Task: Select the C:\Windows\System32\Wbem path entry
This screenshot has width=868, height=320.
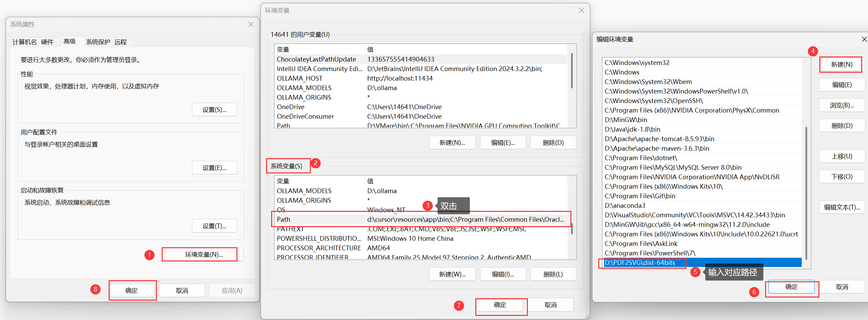Action: click(702, 82)
